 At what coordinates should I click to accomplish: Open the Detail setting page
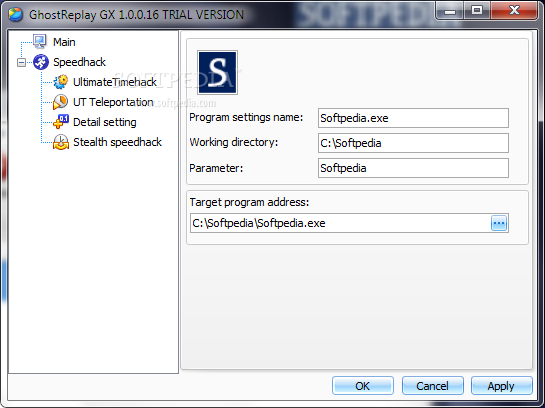pyautogui.click(x=105, y=122)
